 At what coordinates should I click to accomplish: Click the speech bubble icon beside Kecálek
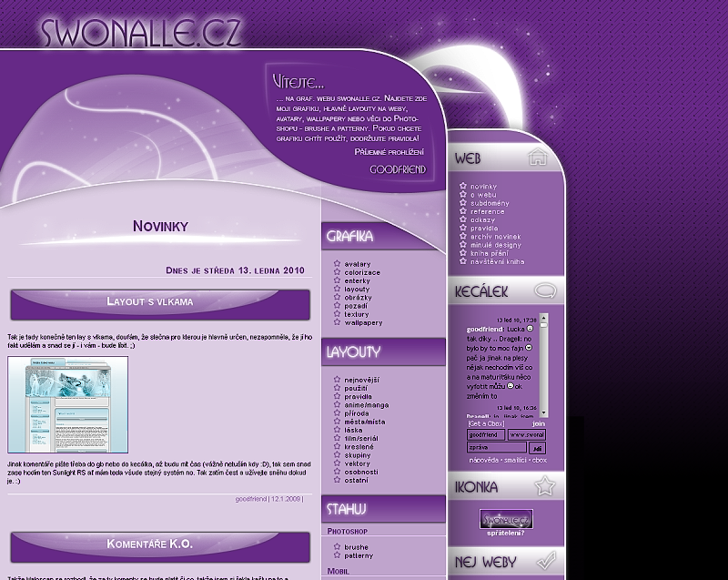click(544, 291)
